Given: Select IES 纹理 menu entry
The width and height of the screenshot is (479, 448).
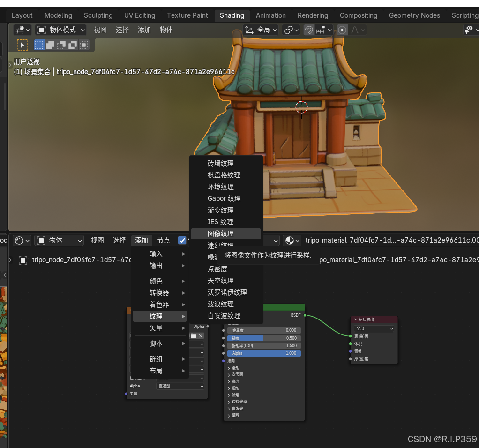Looking at the screenshot, I should click(226, 222).
